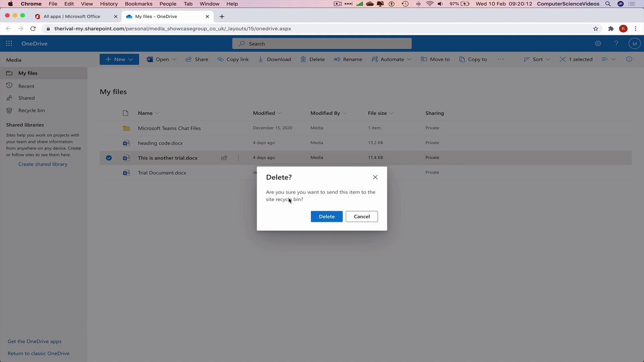Open macOS Spotlight search icon
The image size is (644, 362).
coord(608,4)
